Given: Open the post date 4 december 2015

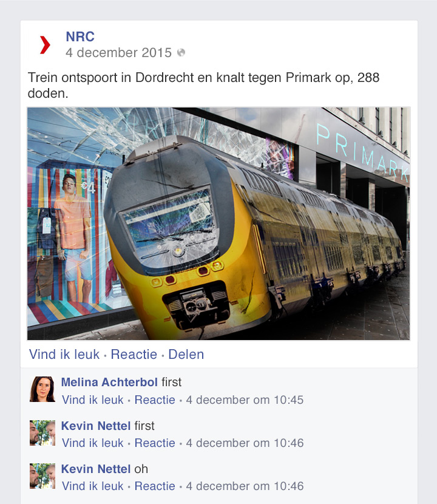Looking at the screenshot, I should point(118,53).
